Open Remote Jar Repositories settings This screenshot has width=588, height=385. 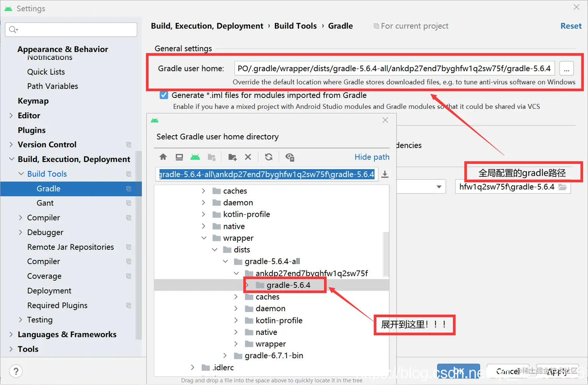pos(70,247)
